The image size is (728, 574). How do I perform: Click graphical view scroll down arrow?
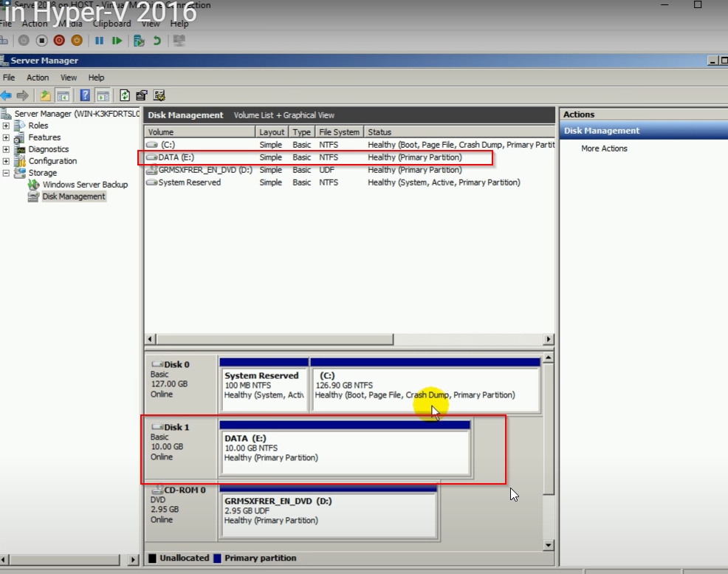(x=549, y=545)
